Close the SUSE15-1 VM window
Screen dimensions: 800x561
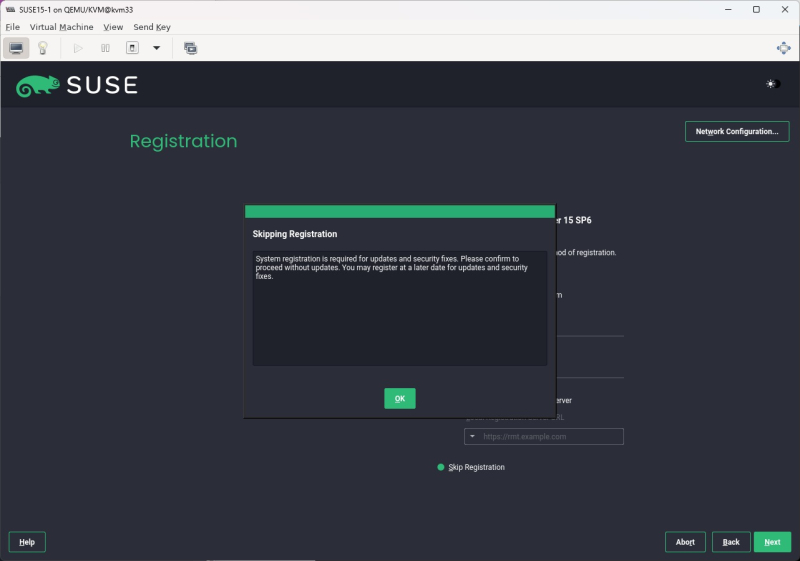[x=785, y=10]
